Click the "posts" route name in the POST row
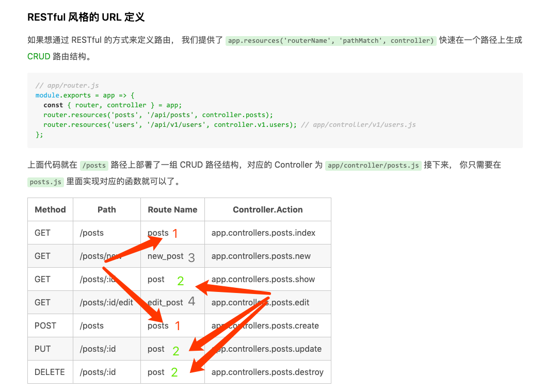Image resolution: width=559 pixels, height=392 pixels. pyautogui.click(x=158, y=325)
